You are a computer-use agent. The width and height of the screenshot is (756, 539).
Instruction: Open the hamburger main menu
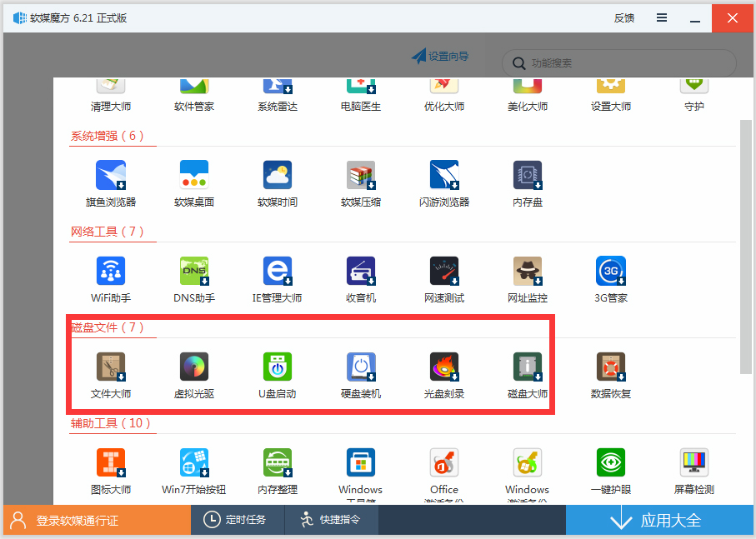pos(662,17)
